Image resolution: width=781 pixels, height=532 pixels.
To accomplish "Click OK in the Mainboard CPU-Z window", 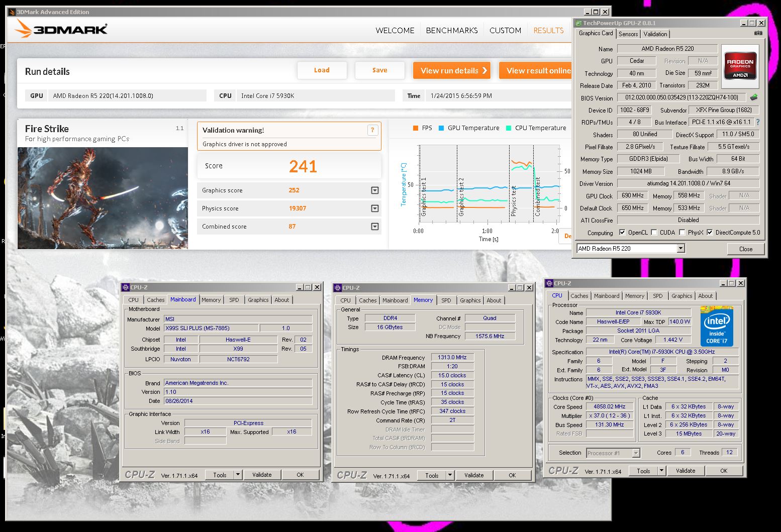I will (300, 475).
